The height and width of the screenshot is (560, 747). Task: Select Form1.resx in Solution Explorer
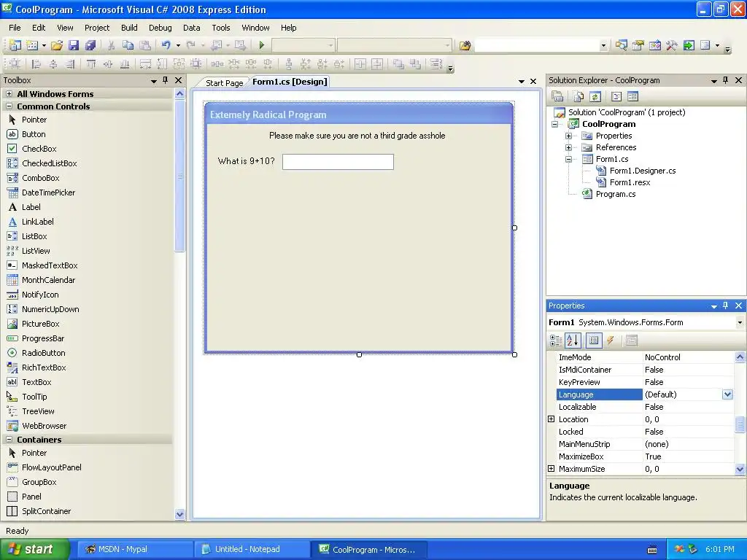coord(630,182)
